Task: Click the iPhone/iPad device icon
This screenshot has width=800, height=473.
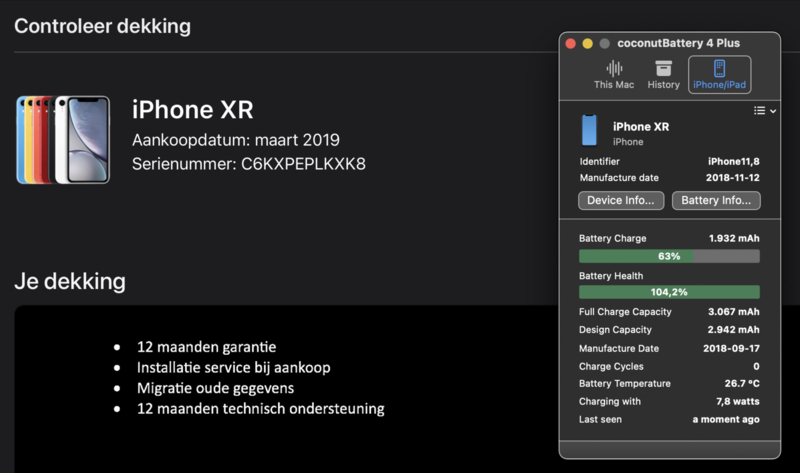Action: (x=719, y=68)
